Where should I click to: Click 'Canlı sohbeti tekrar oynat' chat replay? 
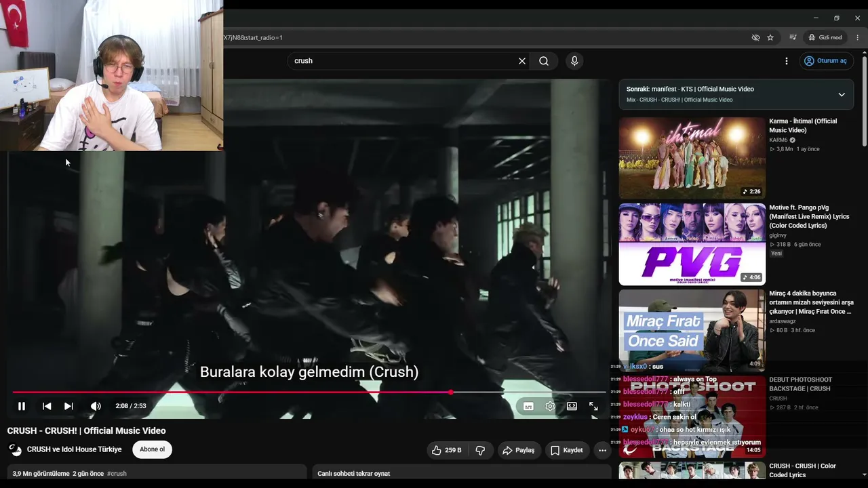(354, 474)
